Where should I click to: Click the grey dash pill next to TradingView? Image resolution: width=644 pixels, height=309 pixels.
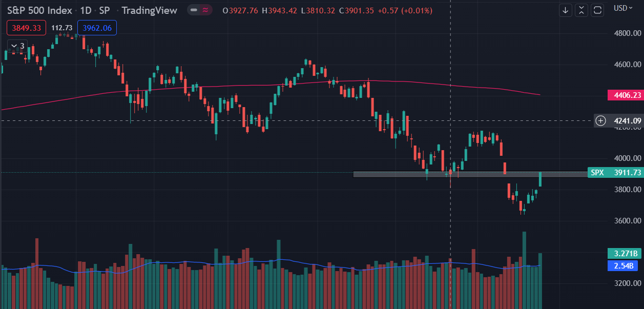point(194,10)
